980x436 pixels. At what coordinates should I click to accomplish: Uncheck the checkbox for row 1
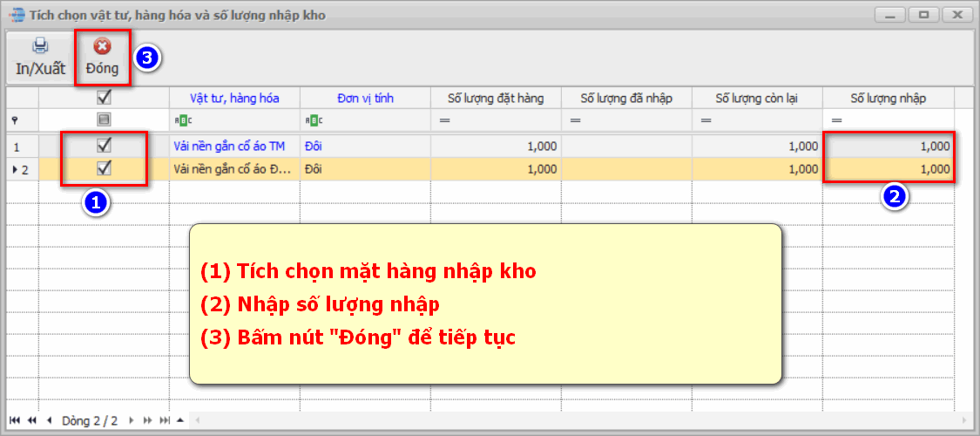[x=104, y=146]
